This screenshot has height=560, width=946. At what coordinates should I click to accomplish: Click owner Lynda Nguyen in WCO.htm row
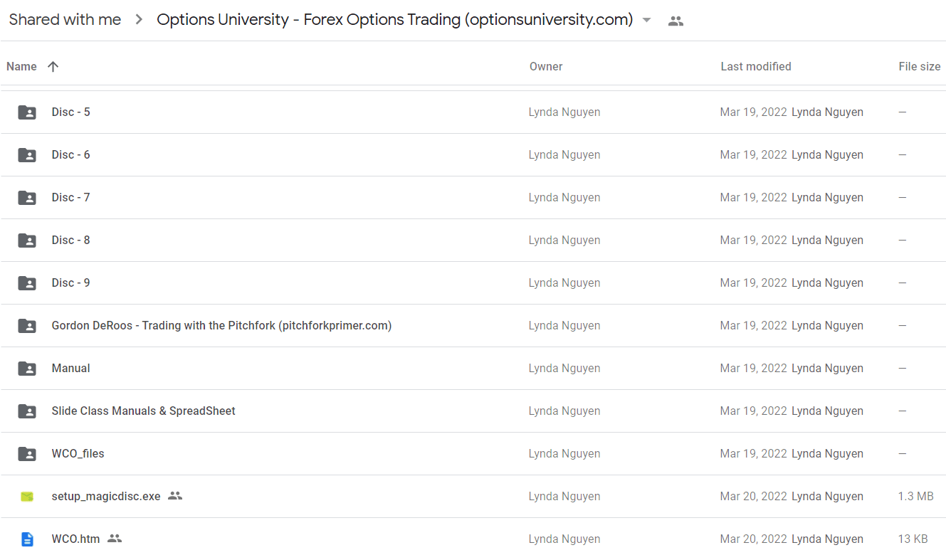click(564, 539)
